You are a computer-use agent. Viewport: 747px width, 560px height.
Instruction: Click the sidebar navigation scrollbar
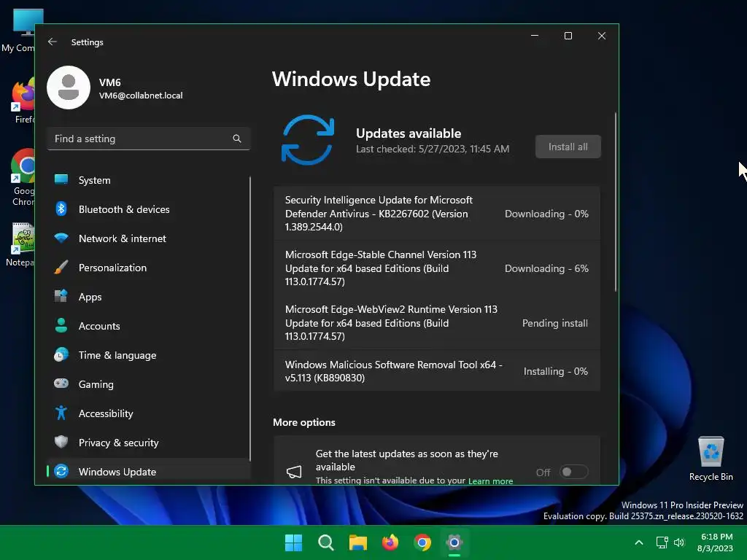249,318
